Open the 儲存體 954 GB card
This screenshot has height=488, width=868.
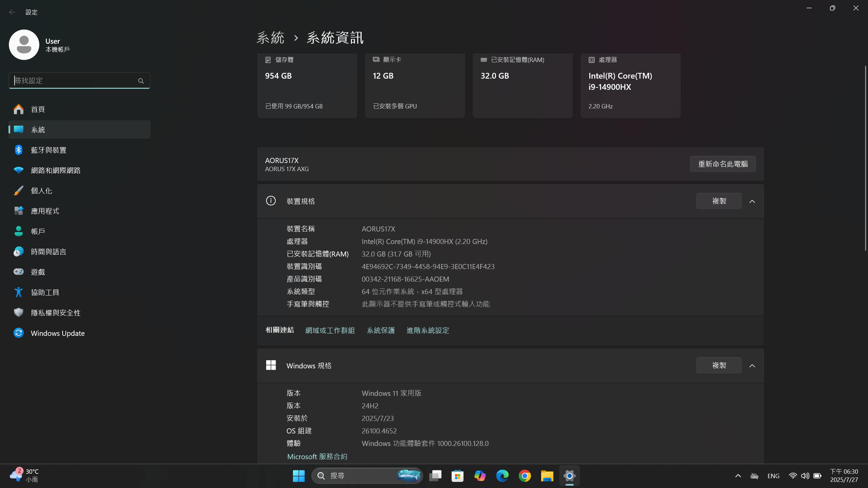pos(307,85)
